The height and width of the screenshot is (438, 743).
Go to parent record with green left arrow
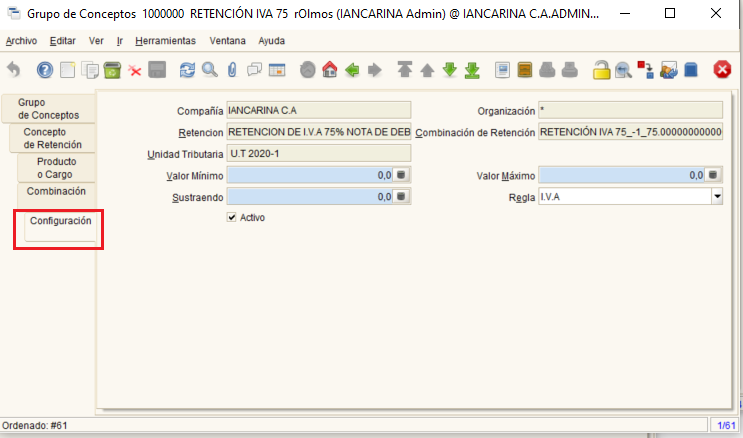click(x=352, y=70)
